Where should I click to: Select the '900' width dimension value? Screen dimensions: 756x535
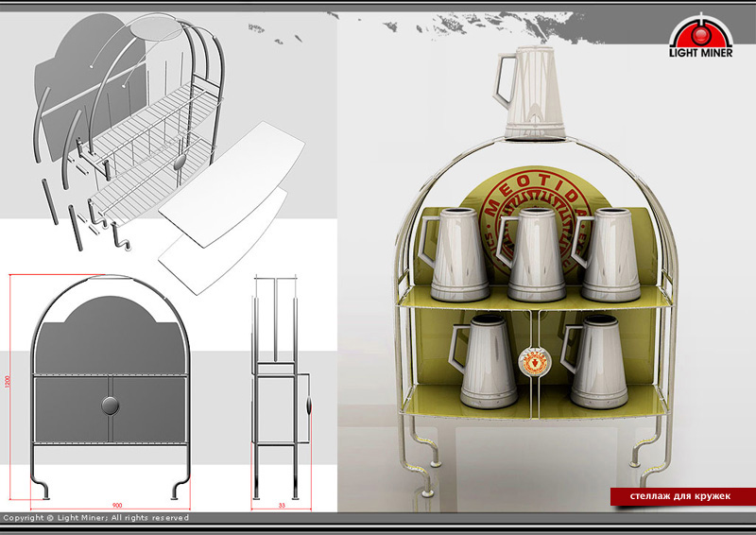point(117,505)
